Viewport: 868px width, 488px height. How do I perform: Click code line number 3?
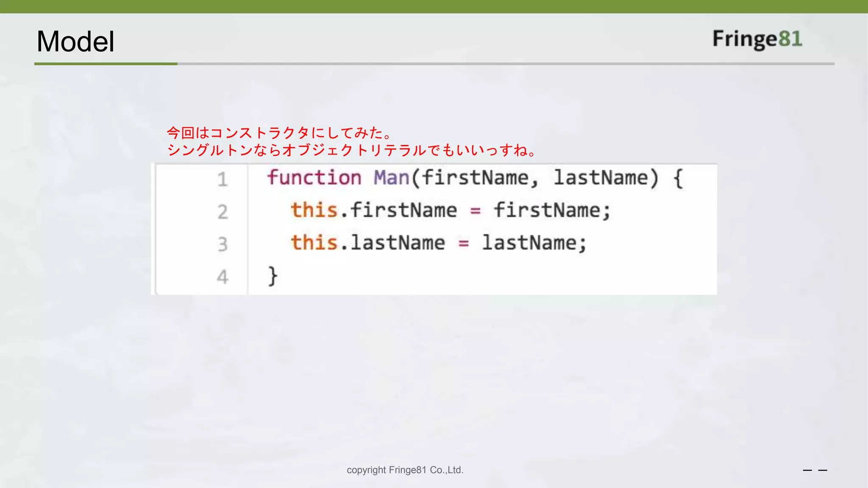(223, 244)
